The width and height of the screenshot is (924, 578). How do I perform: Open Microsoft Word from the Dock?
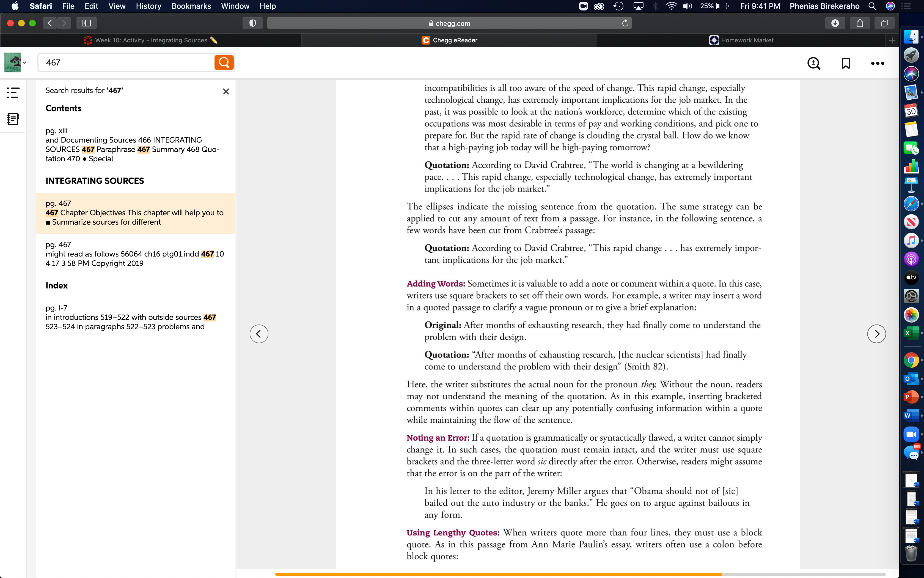[911, 416]
